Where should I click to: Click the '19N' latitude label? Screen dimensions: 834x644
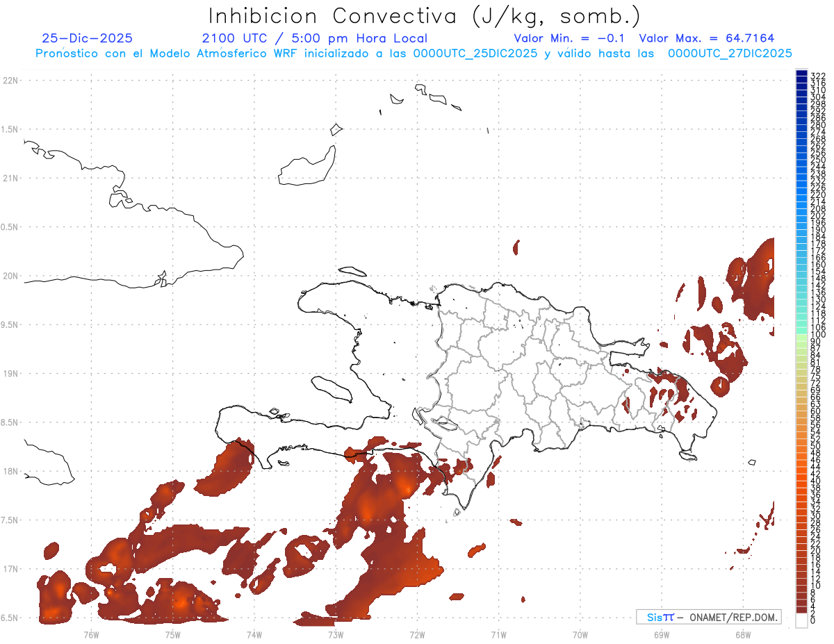coord(10,374)
